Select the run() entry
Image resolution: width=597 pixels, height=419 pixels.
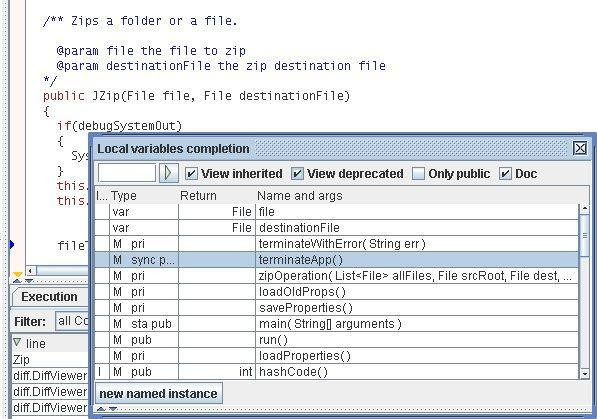click(336, 340)
